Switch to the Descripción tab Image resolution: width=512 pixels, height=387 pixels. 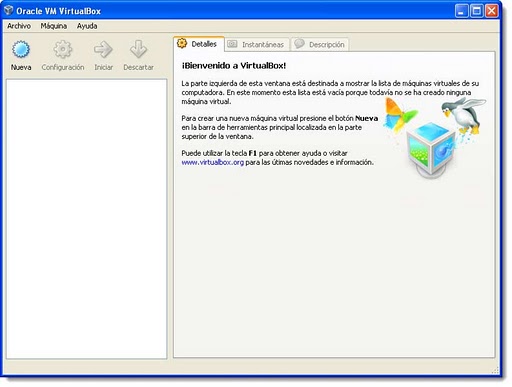pyautogui.click(x=320, y=44)
